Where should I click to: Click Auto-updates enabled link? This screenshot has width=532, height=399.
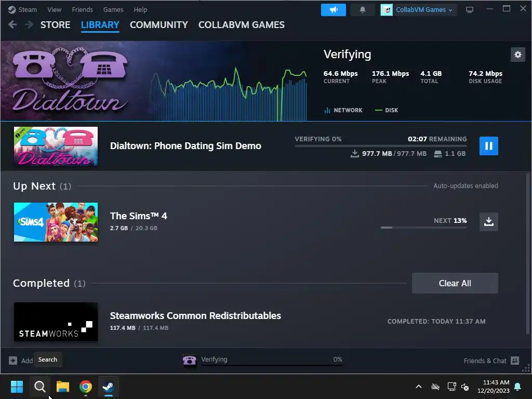[465, 186]
